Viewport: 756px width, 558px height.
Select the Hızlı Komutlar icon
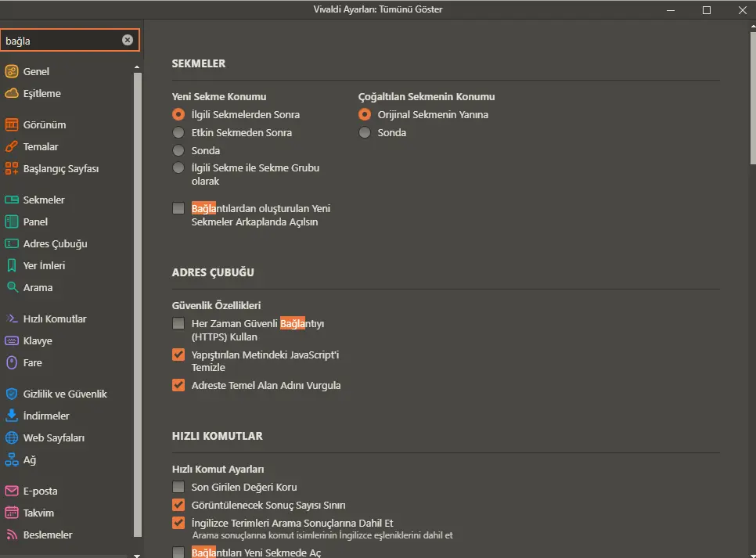(12, 319)
